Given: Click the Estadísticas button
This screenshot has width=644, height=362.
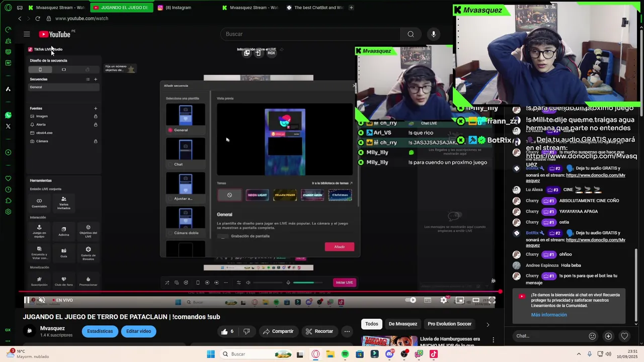Looking at the screenshot, I should [100, 331].
